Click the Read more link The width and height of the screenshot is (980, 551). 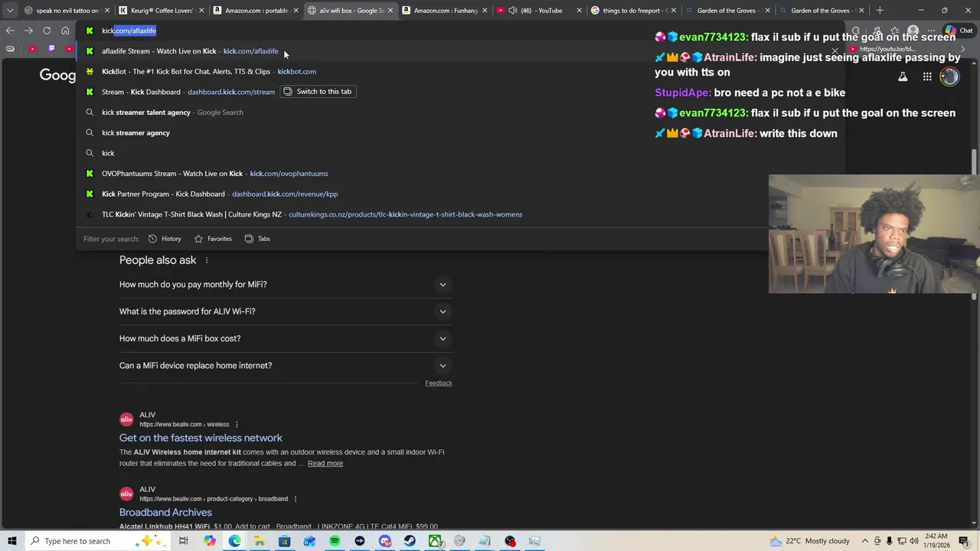click(x=325, y=463)
